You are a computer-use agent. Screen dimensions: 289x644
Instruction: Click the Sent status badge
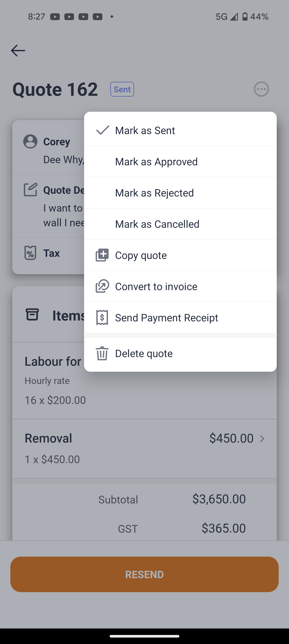point(122,89)
